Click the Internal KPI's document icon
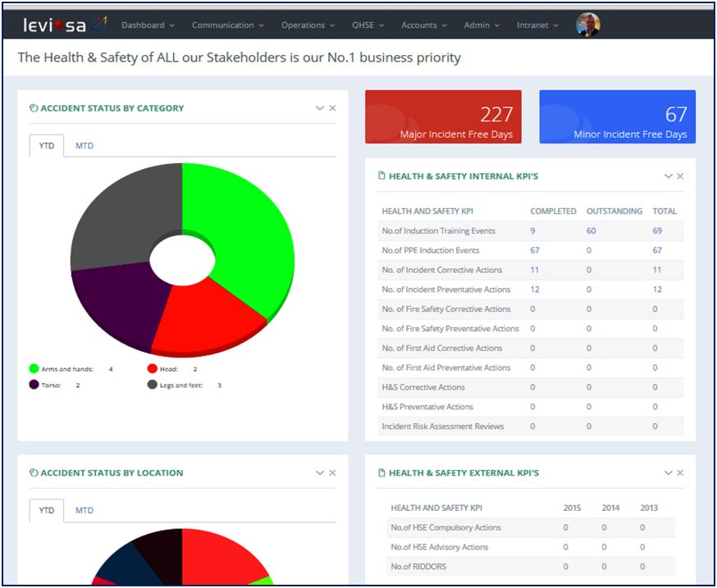This screenshot has width=717, height=588. click(x=381, y=176)
